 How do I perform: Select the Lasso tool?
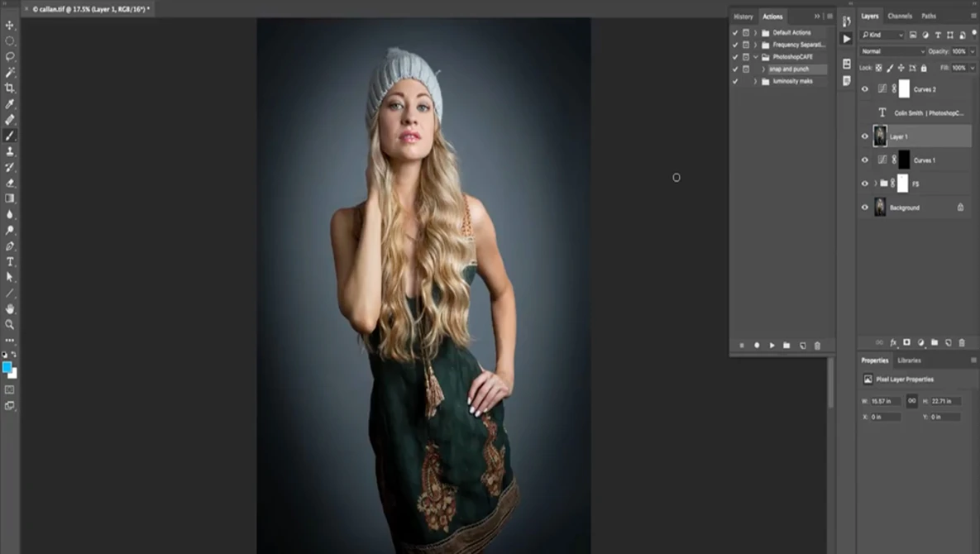10,57
